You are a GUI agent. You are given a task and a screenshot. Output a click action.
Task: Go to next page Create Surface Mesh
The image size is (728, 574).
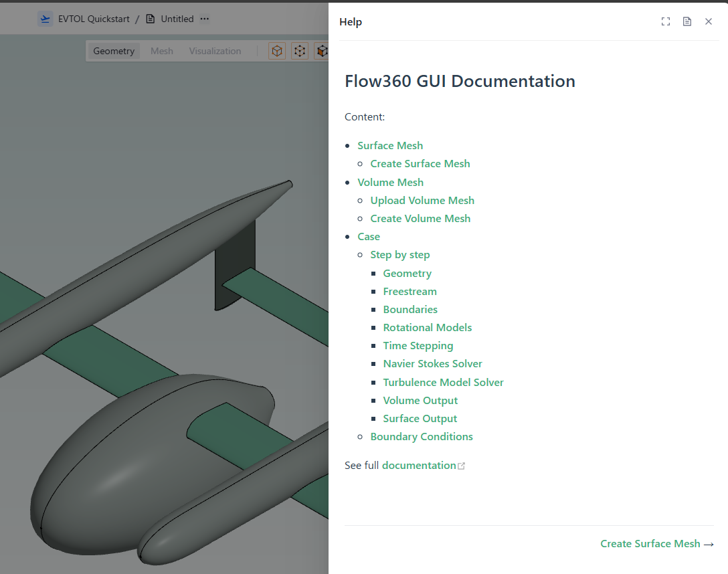coord(656,543)
